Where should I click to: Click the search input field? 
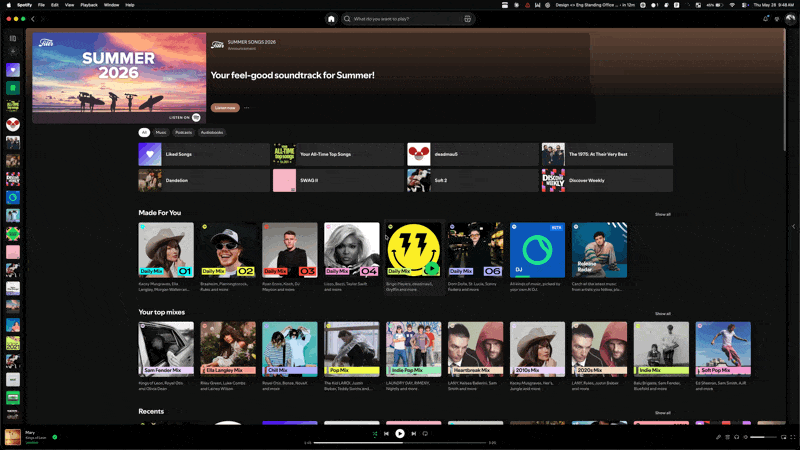click(407, 19)
